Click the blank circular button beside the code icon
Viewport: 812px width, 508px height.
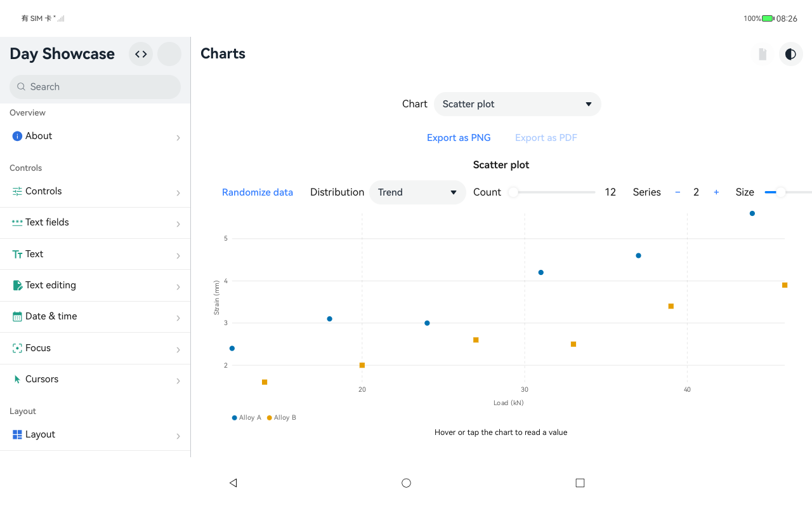tap(169, 54)
